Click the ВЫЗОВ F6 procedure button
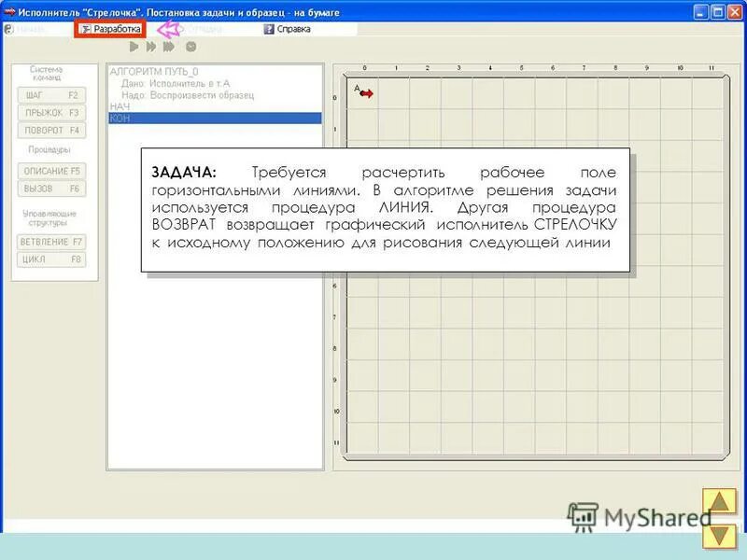Image resolution: width=747 pixels, height=560 pixels. 51,189
